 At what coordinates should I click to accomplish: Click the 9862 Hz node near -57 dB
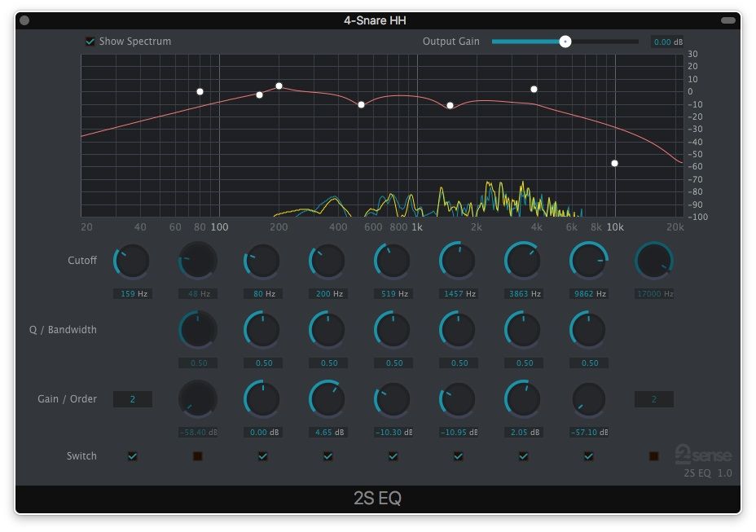click(x=614, y=164)
